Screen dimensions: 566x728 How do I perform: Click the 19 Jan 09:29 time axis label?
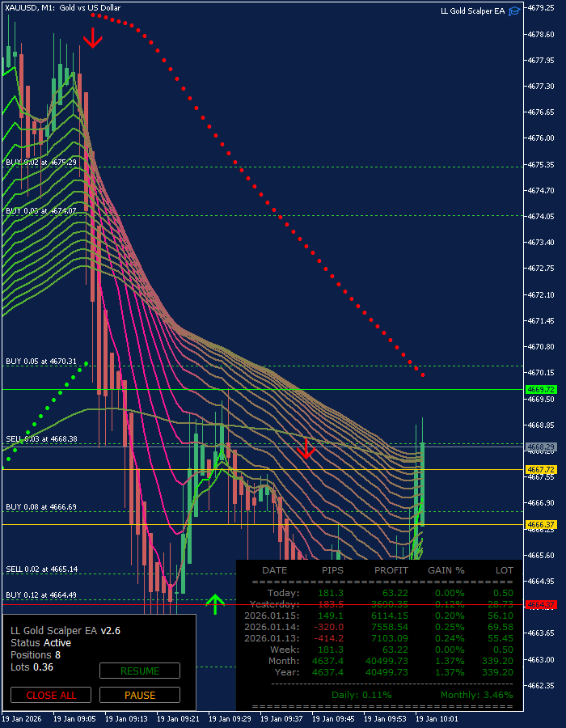[x=230, y=719]
